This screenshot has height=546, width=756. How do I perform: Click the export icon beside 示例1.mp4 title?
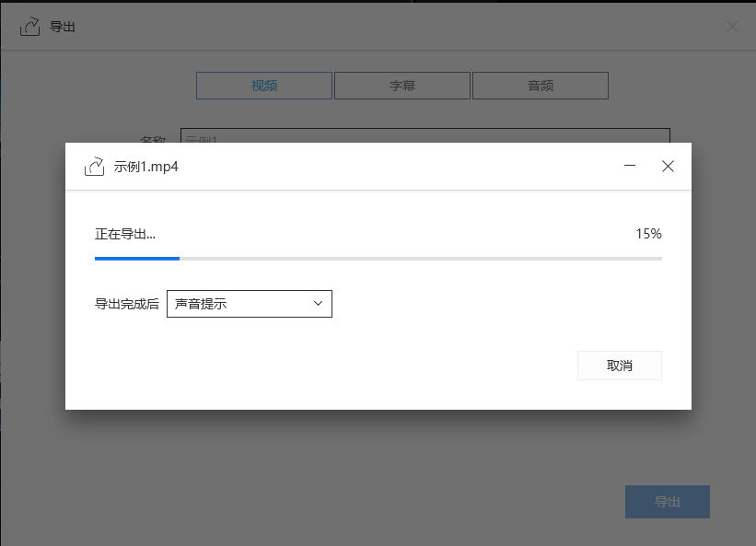click(94, 167)
